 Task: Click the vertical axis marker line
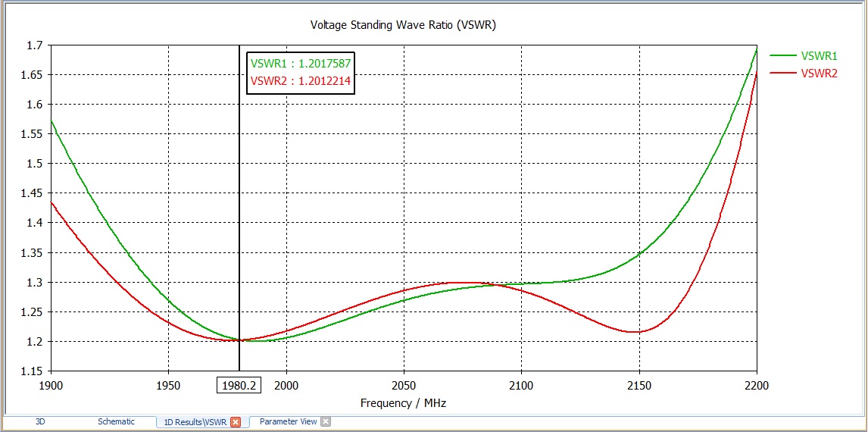tap(239, 208)
